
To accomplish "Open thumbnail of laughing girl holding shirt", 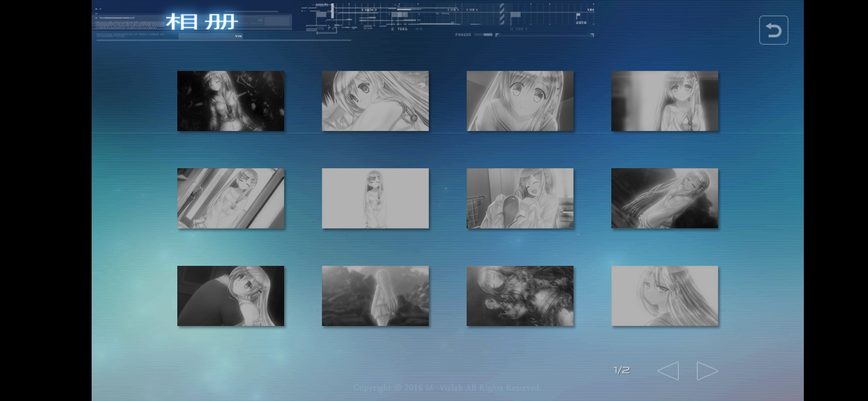I will click(520, 198).
